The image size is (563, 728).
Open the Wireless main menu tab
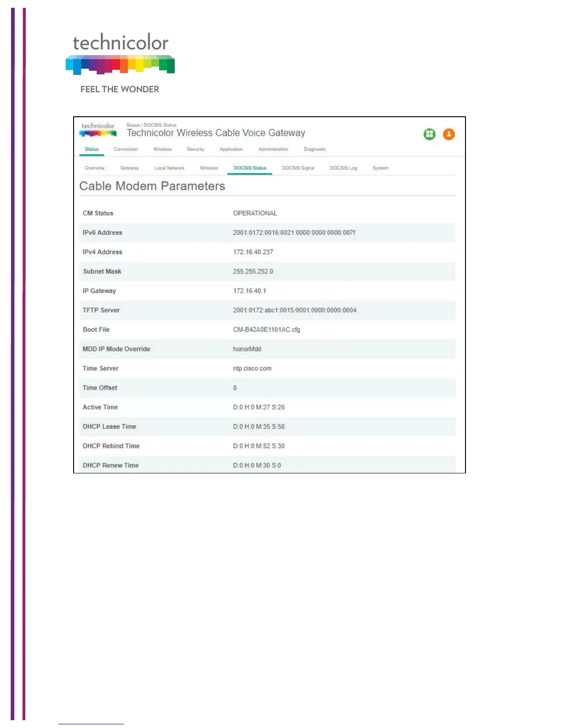click(162, 149)
